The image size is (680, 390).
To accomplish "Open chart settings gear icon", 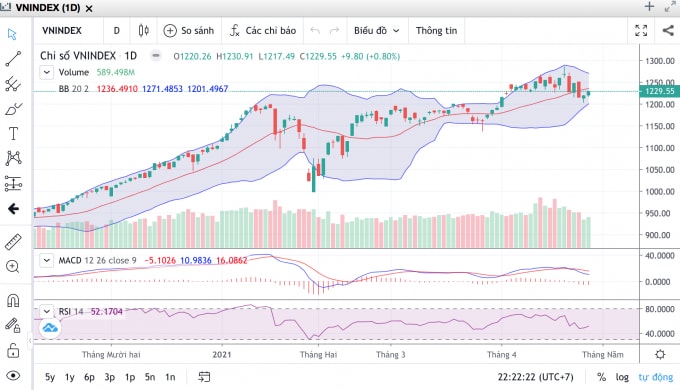I will 660,354.
